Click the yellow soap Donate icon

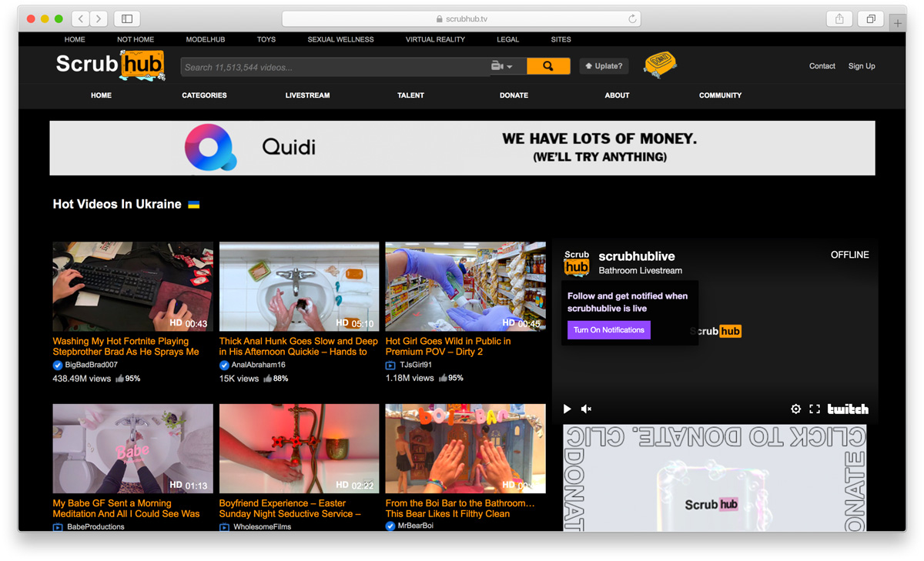pyautogui.click(x=660, y=64)
